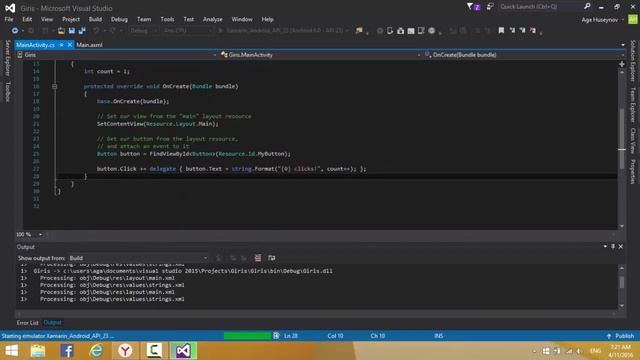
Task: Open the Help menu
Action: pyautogui.click(x=267, y=19)
